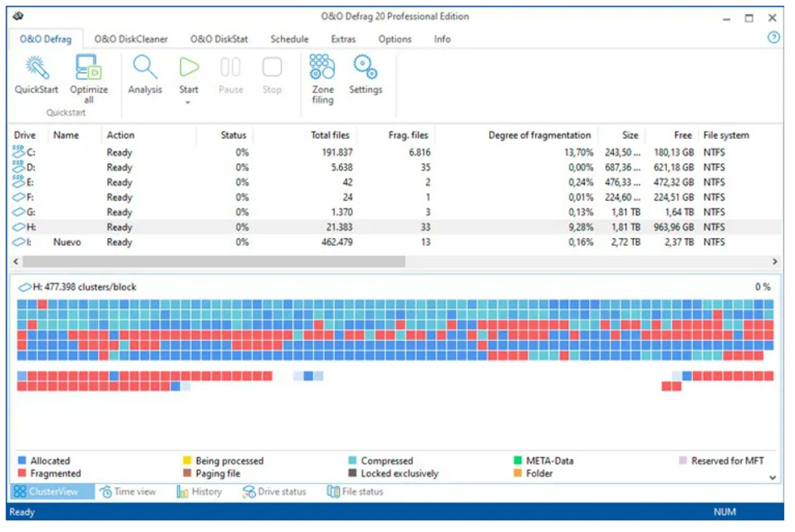Click the Fragmented red legend swatch

point(22,473)
